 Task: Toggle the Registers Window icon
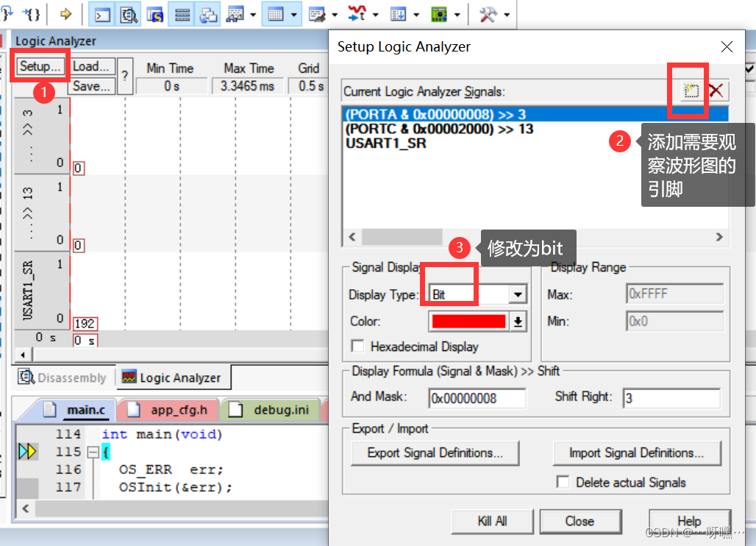pos(182,15)
